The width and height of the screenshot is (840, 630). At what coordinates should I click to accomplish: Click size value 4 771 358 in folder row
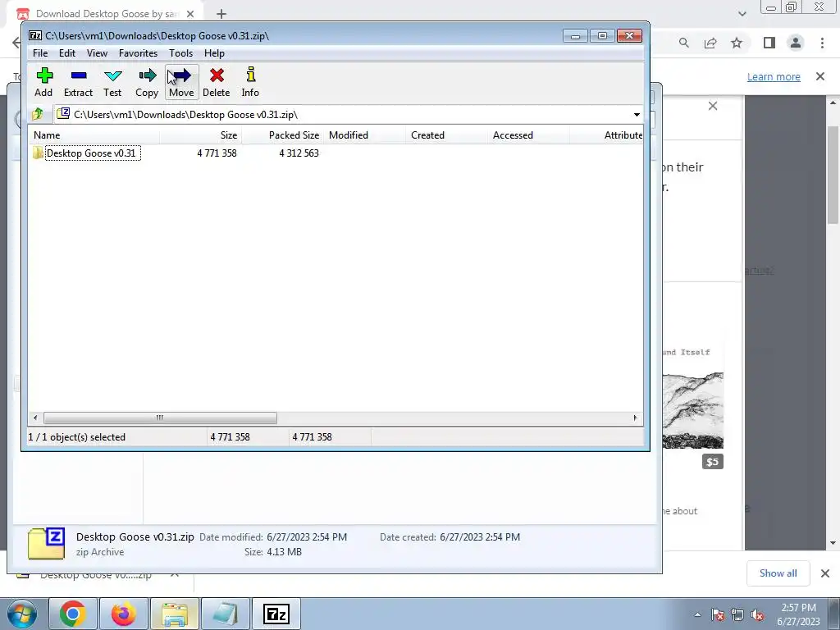(x=217, y=153)
